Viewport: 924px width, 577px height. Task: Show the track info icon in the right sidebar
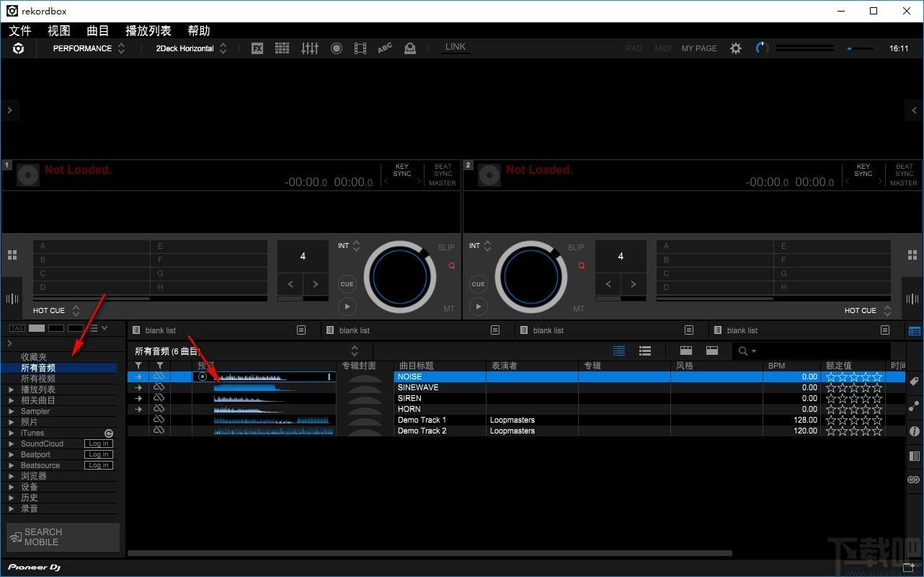[x=915, y=431]
